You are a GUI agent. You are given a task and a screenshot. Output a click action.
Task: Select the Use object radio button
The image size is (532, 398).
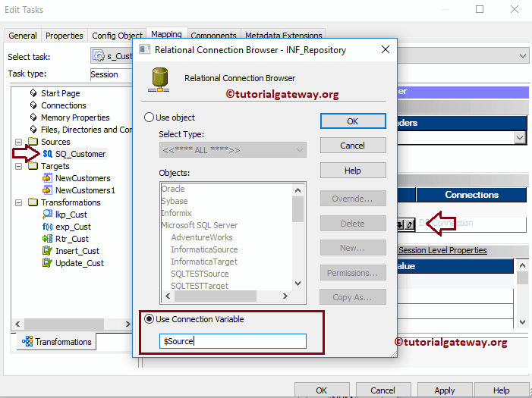coord(149,118)
